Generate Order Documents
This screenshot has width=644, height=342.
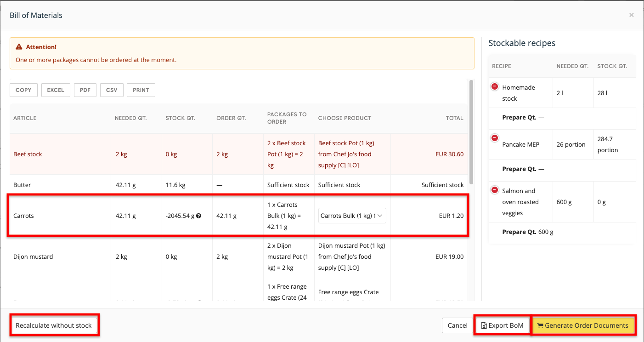(x=583, y=325)
